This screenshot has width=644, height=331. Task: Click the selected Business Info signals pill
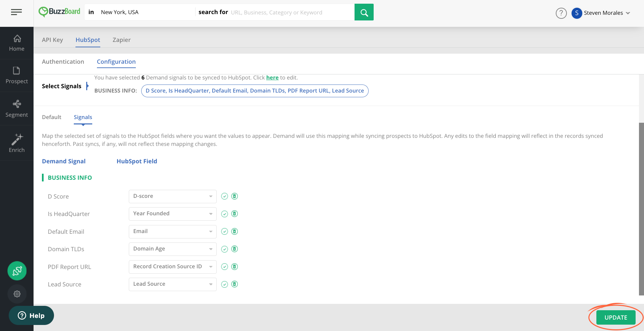point(255,91)
